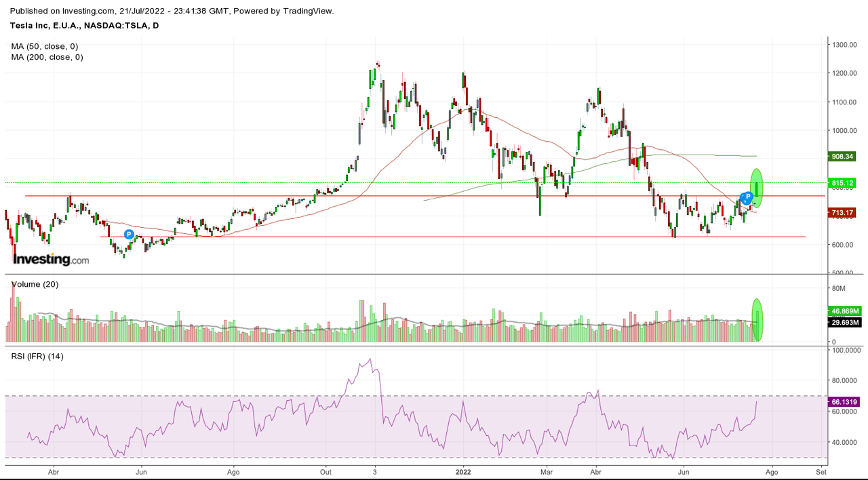Select the lower dark red support line
Screen dimensions: 868x480
[453, 237]
